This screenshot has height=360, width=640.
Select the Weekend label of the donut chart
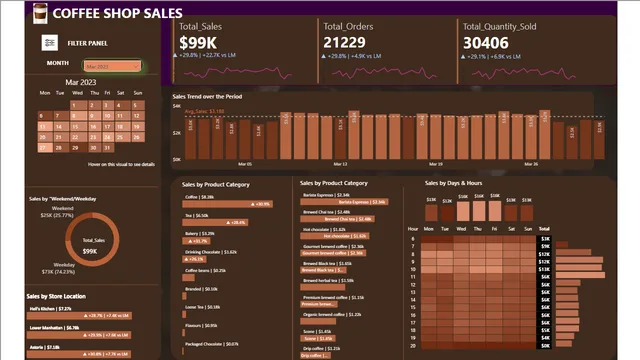coord(62,208)
